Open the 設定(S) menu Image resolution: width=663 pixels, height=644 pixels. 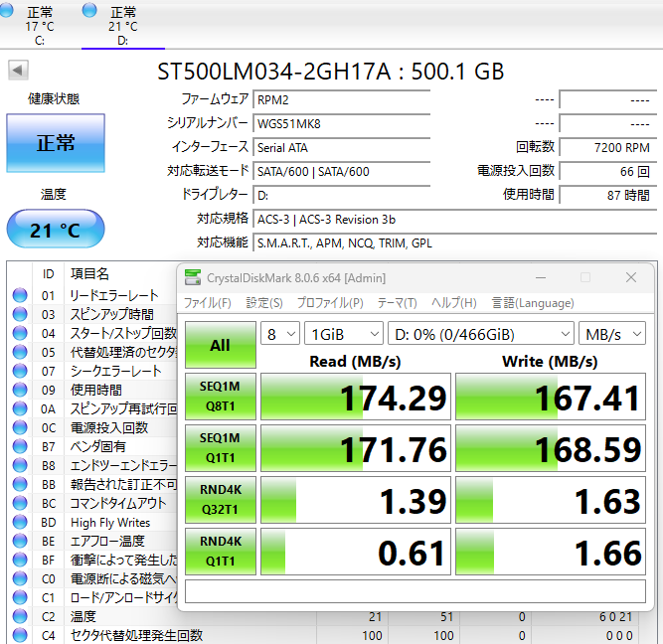click(264, 303)
